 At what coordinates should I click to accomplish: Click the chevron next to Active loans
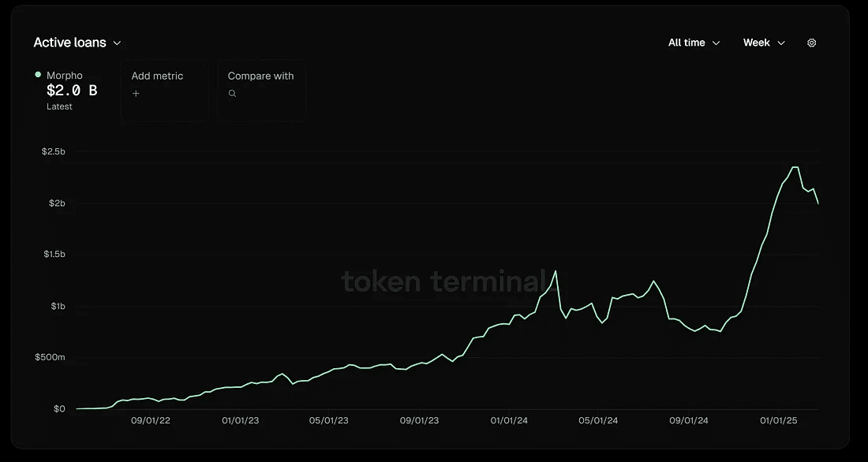(x=117, y=43)
